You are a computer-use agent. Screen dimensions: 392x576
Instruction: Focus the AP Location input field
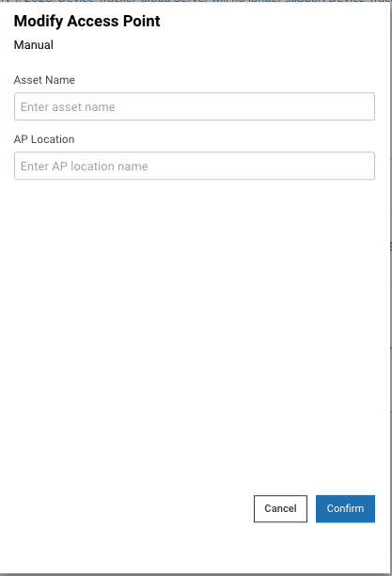[x=195, y=166]
